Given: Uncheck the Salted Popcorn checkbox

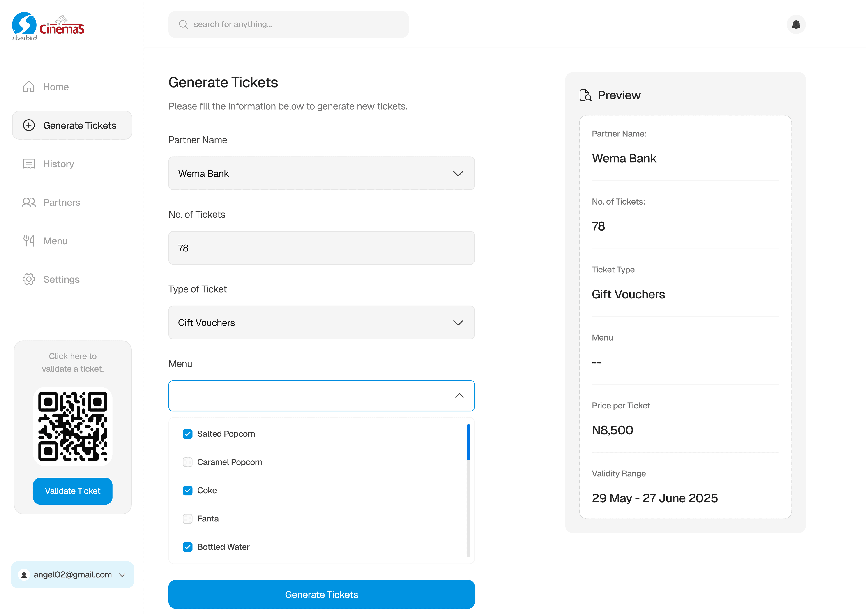Looking at the screenshot, I should pyautogui.click(x=188, y=434).
